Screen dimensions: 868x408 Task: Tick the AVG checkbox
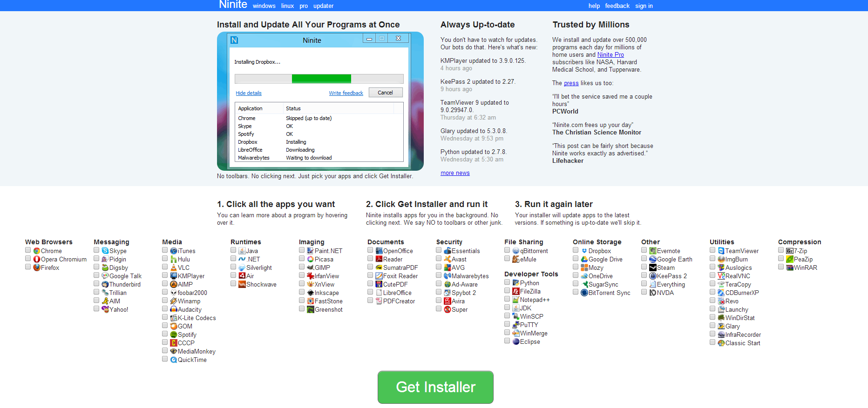[439, 267]
